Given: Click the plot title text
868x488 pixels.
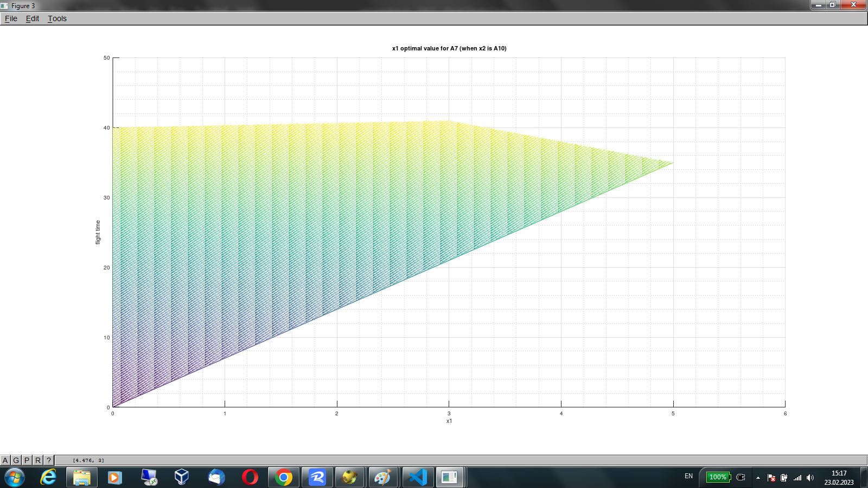Looking at the screenshot, I should 449,48.
